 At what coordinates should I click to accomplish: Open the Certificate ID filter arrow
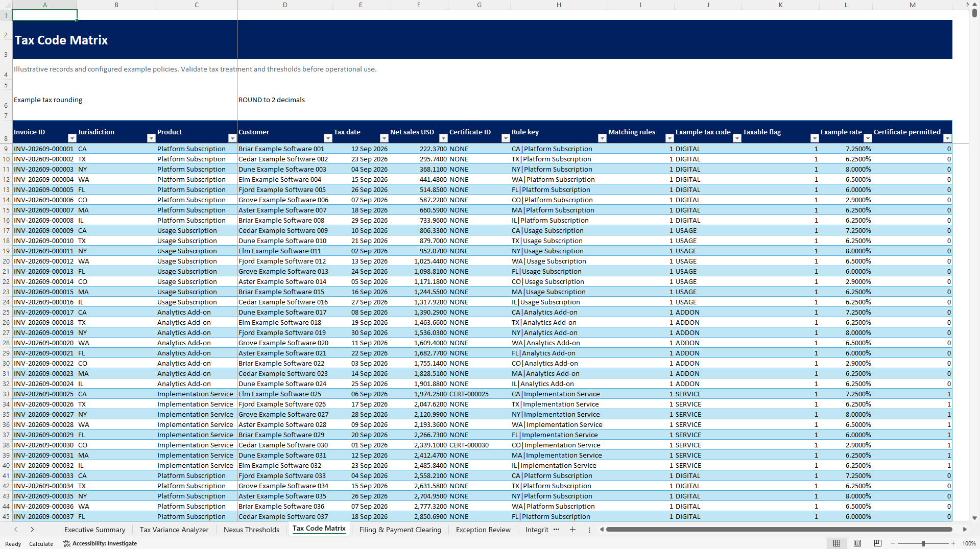coord(506,138)
